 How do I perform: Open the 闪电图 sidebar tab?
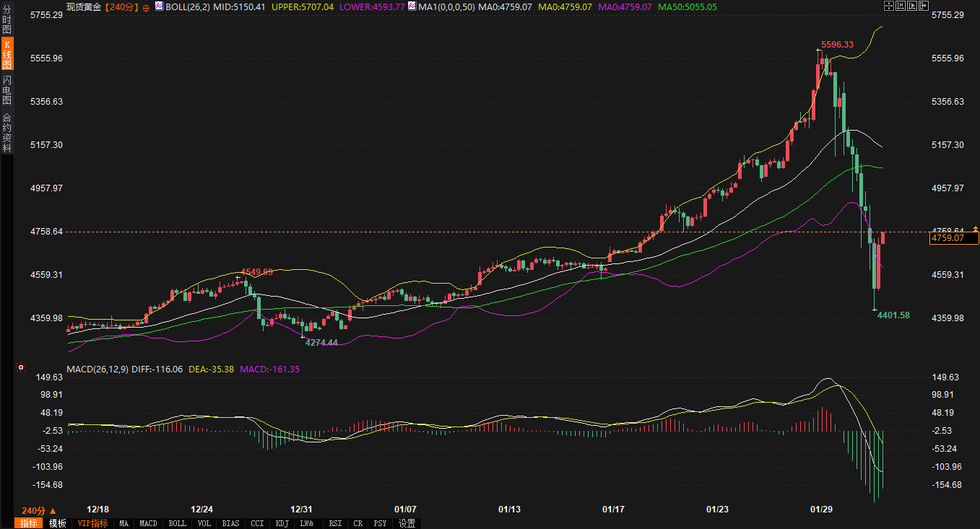point(7,89)
